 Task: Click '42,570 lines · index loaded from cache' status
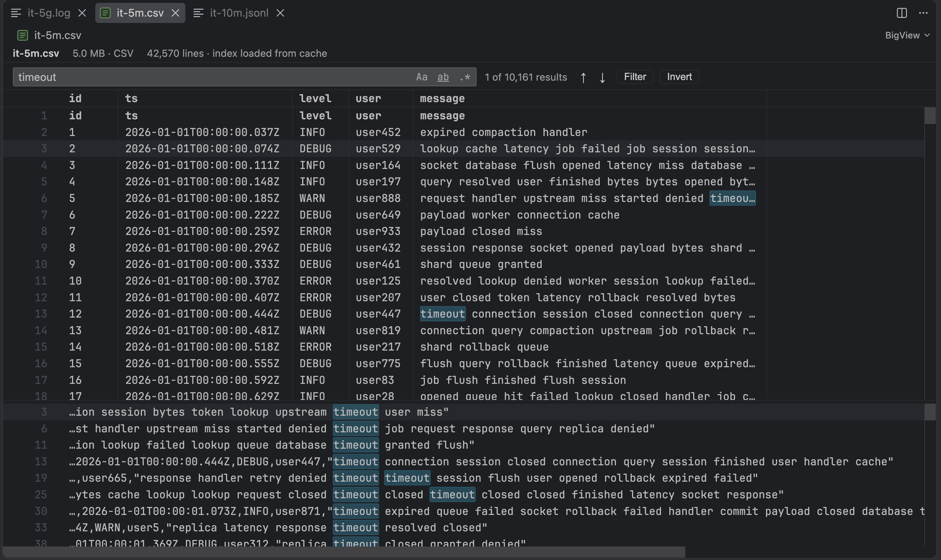[237, 54]
